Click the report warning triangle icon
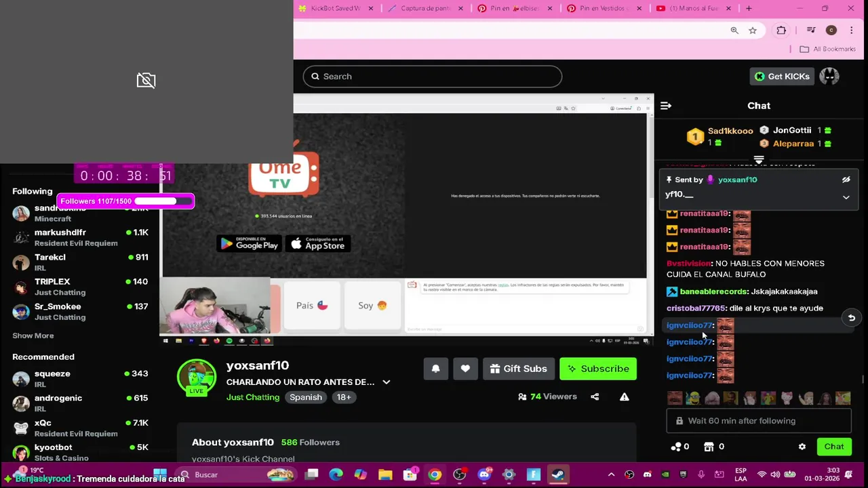868x488 pixels. [625, 397]
